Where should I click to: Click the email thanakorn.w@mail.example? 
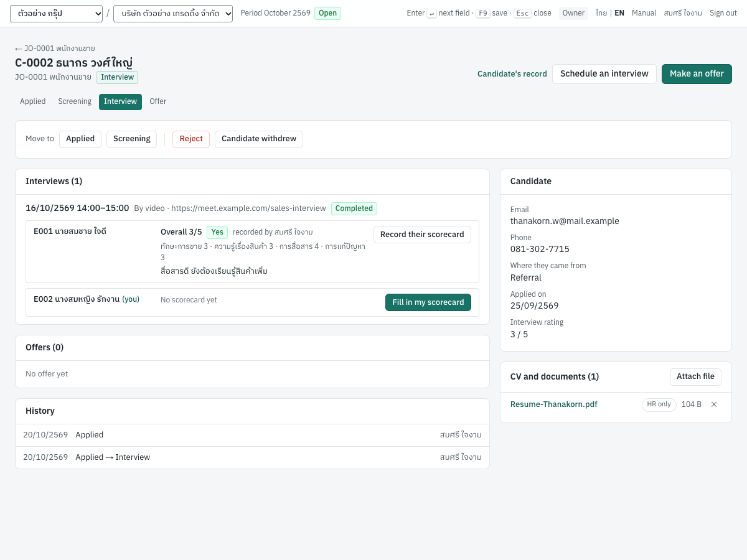[x=565, y=221]
